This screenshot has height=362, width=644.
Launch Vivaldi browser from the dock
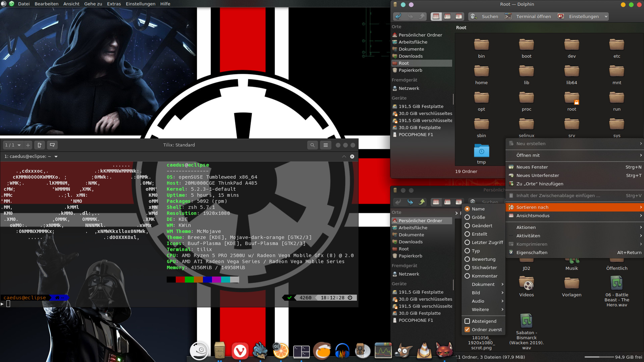coord(240,351)
